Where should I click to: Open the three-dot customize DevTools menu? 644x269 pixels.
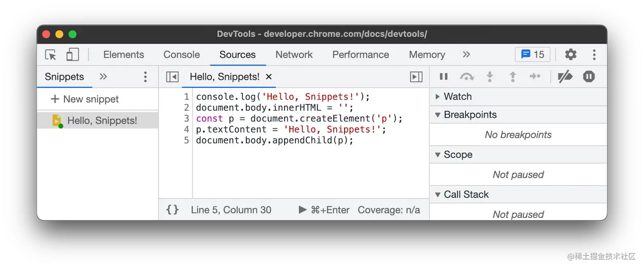click(x=594, y=55)
